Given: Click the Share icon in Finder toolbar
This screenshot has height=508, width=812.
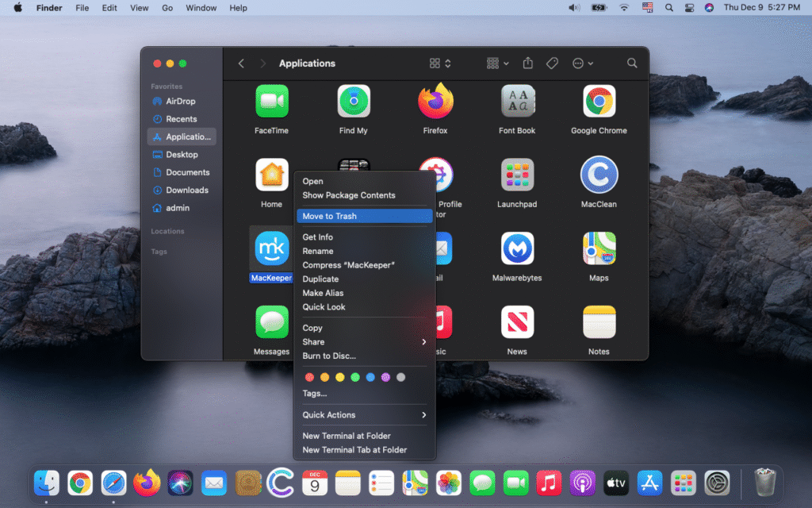Looking at the screenshot, I should pyautogui.click(x=528, y=63).
